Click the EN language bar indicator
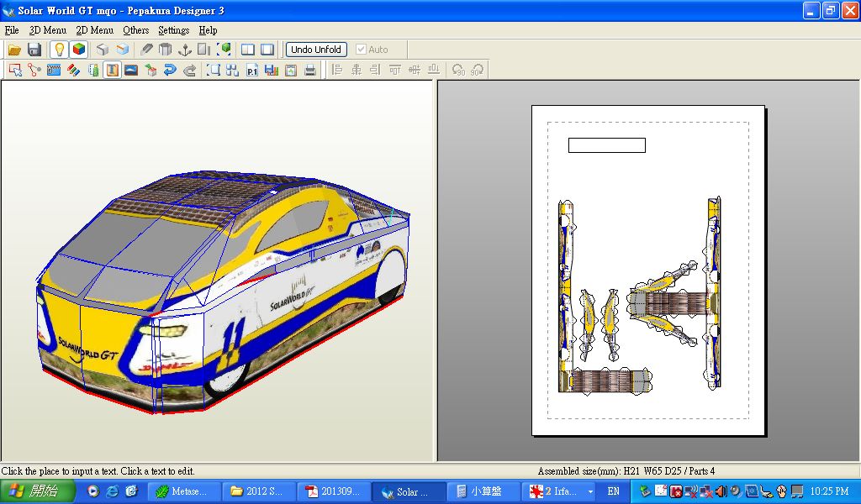Image resolution: width=861 pixels, height=504 pixels. coord(613,491)
